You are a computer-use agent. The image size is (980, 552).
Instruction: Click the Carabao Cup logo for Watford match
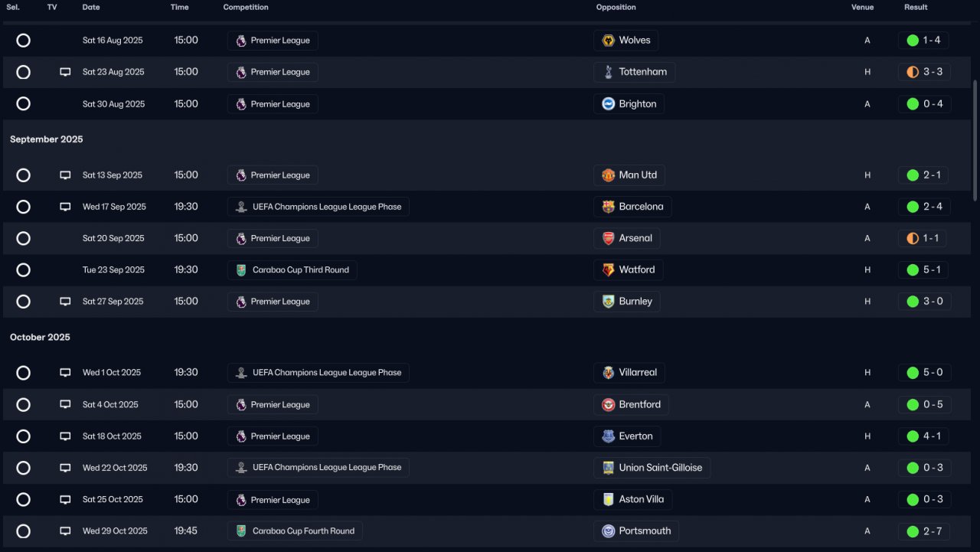point(241,270)
